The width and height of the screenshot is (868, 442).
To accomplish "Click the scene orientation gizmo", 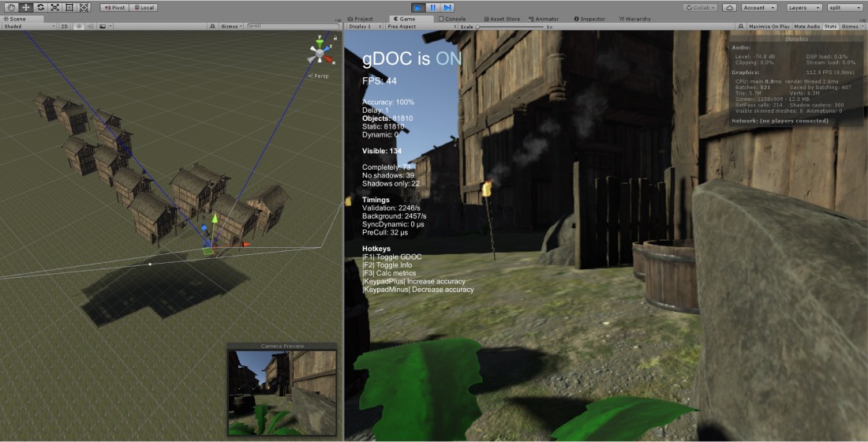I will pos(320,54).
